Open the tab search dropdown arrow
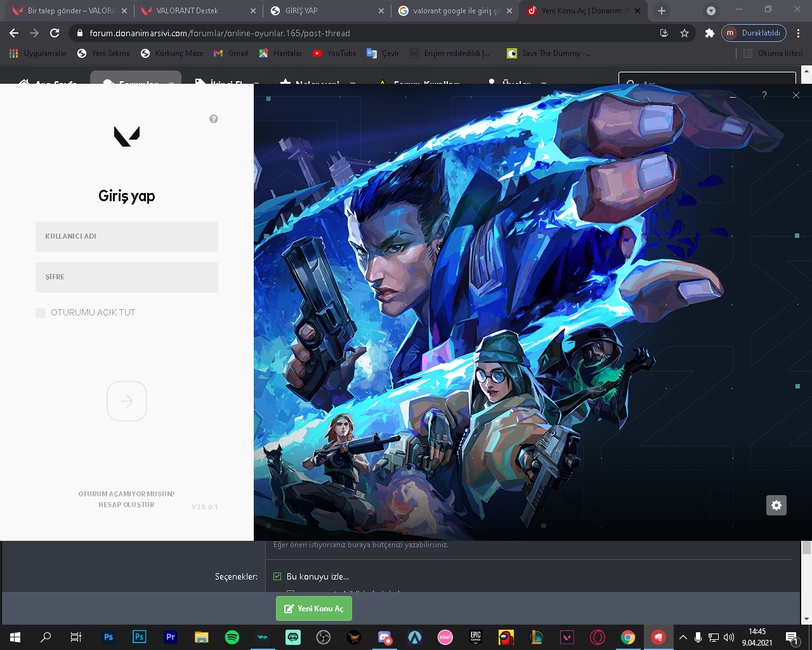The height and width of the screenshot is (650, 812). point(711,11)
